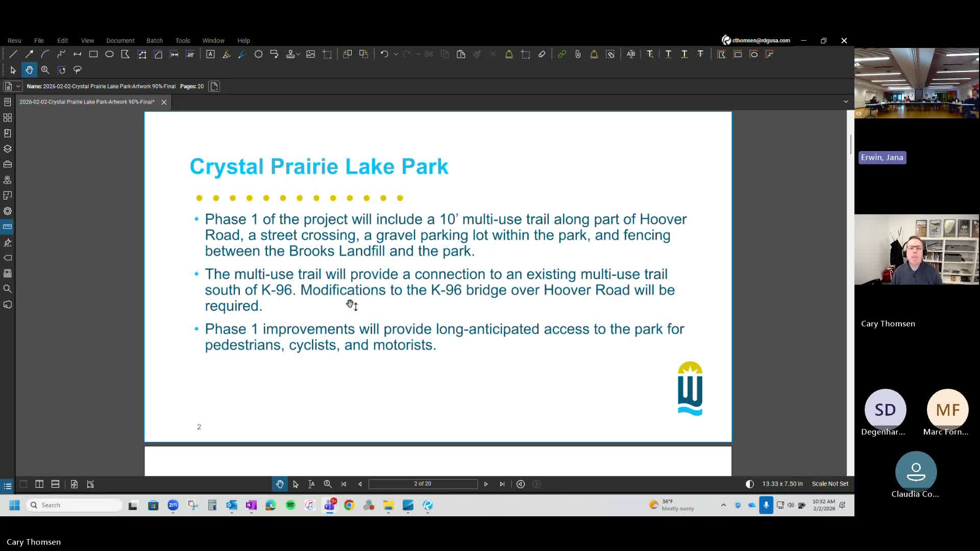Open the Search panel in the left sidebar

(x=8, y=289)
